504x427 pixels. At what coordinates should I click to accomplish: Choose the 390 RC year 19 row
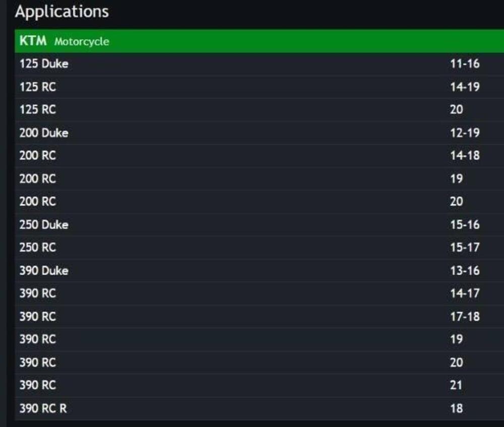tap(38, 339)
